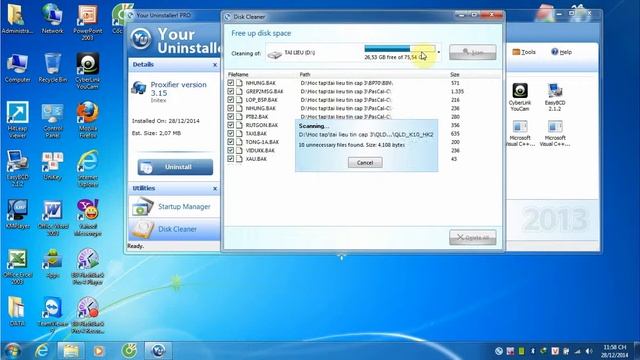This screenshot has height=360, width=640.
Task: Close the Utilities panel
Action: pyautogui.click(x=215, y=189)
